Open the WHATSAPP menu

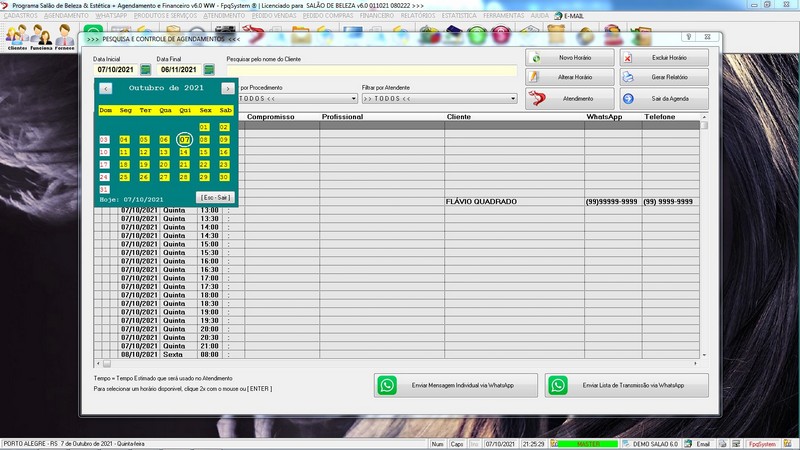click(111, 16)
